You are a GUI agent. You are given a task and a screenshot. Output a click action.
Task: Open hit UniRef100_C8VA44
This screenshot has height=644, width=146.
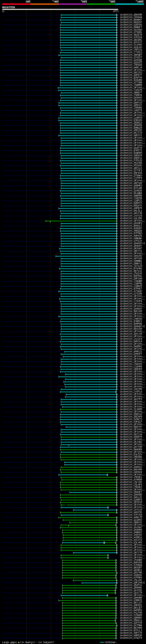point(131,17)
